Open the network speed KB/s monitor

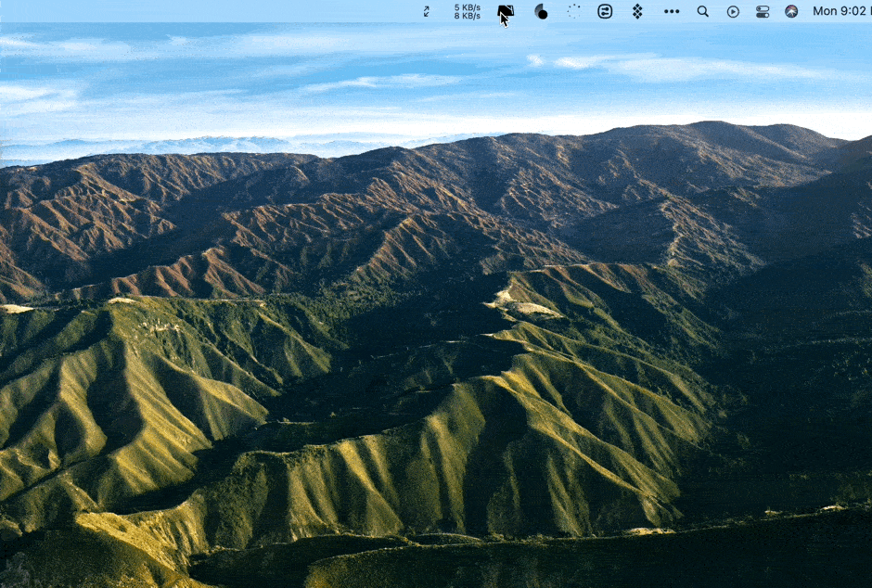click(x=468, y=12)
